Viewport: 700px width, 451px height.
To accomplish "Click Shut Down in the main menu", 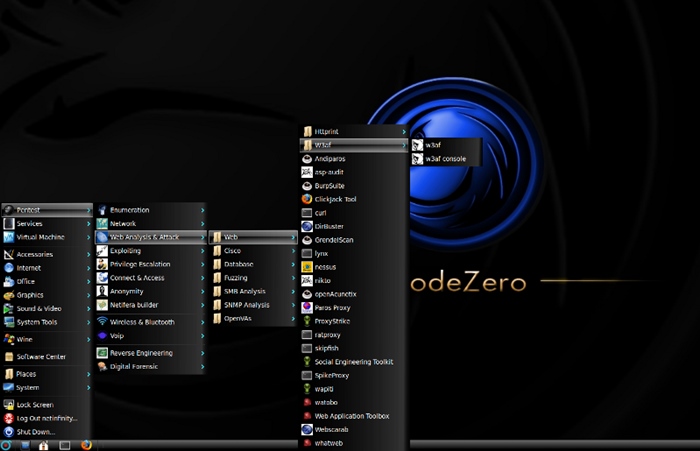I will [x=36, y=432].
